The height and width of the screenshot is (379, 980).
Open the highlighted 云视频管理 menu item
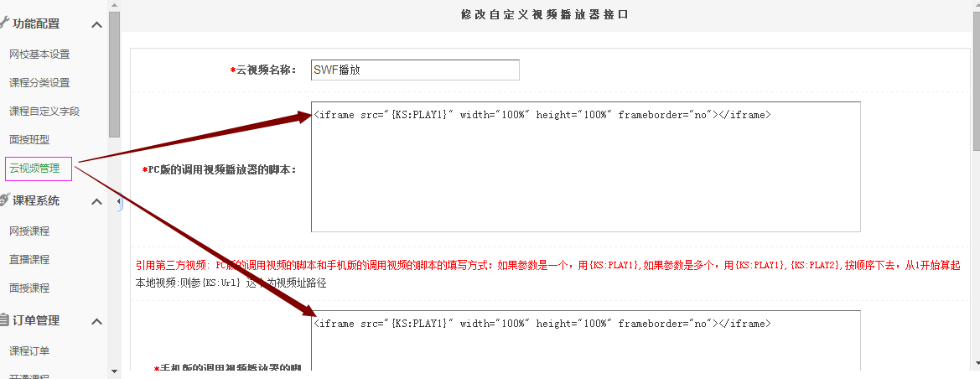point(35,169)
